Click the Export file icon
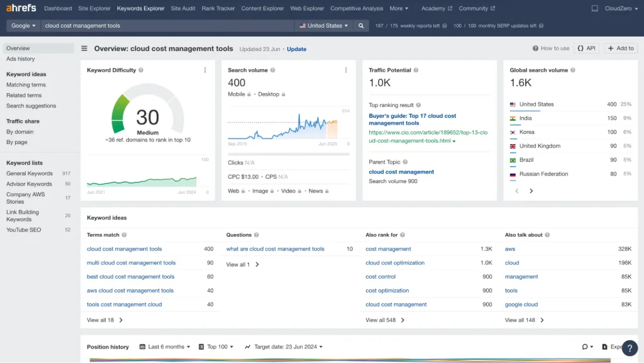 coord(604,347)
